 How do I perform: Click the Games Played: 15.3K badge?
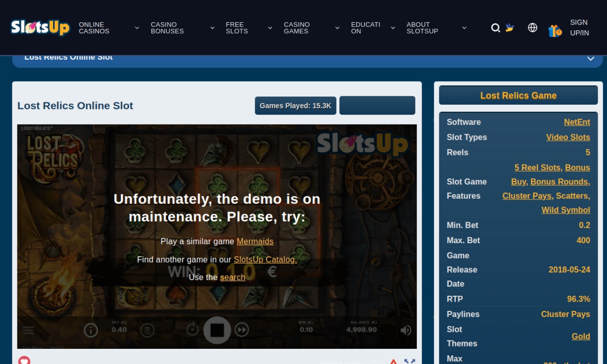tap(295, 106)
